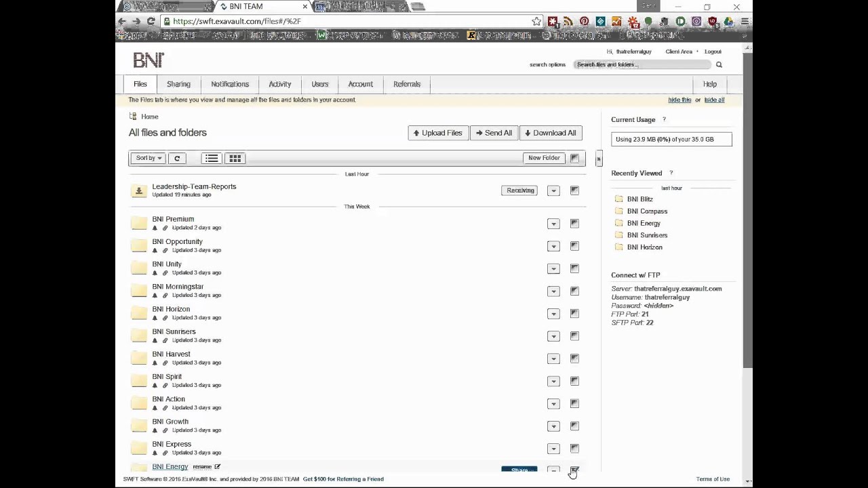Check the BNI Horizon checkbox

574,313
